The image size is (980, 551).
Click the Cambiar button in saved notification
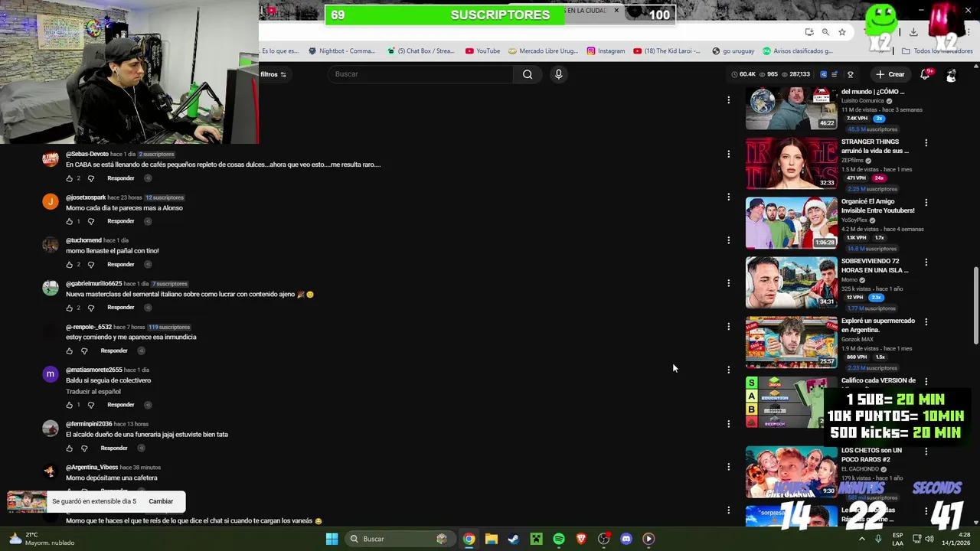tap(161, 501)
